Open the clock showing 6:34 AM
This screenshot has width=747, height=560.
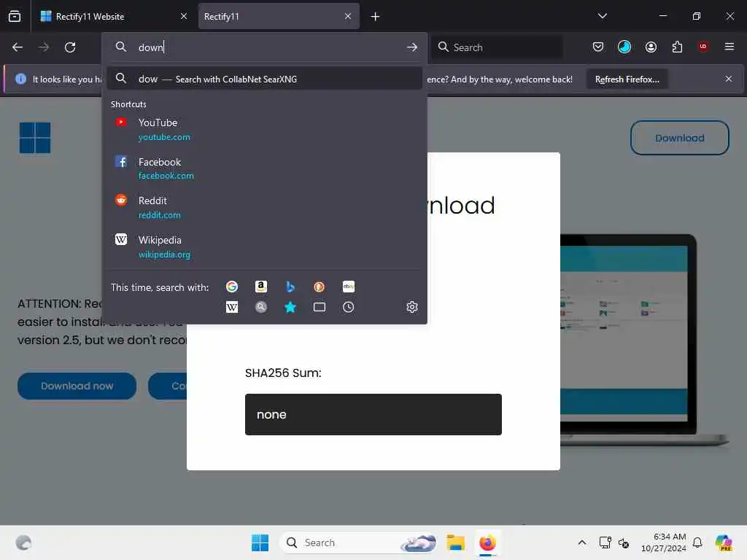coord(663,542)
